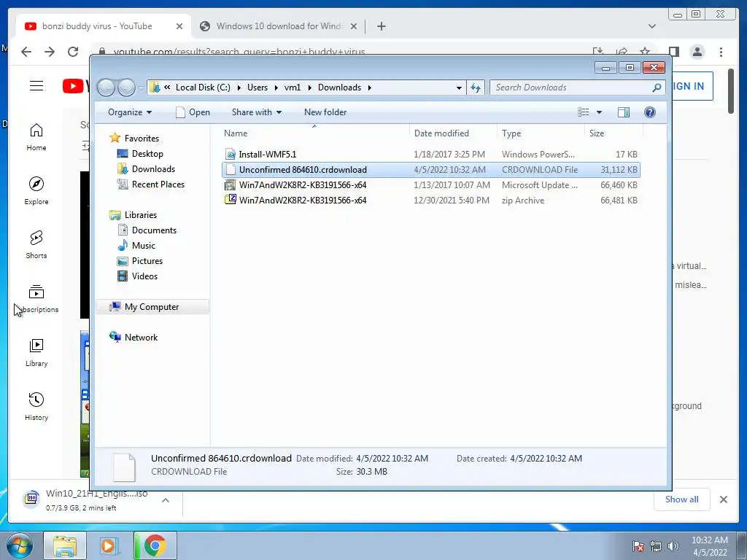
Task: Click Show all downloads button
Action: click(682, 499)
